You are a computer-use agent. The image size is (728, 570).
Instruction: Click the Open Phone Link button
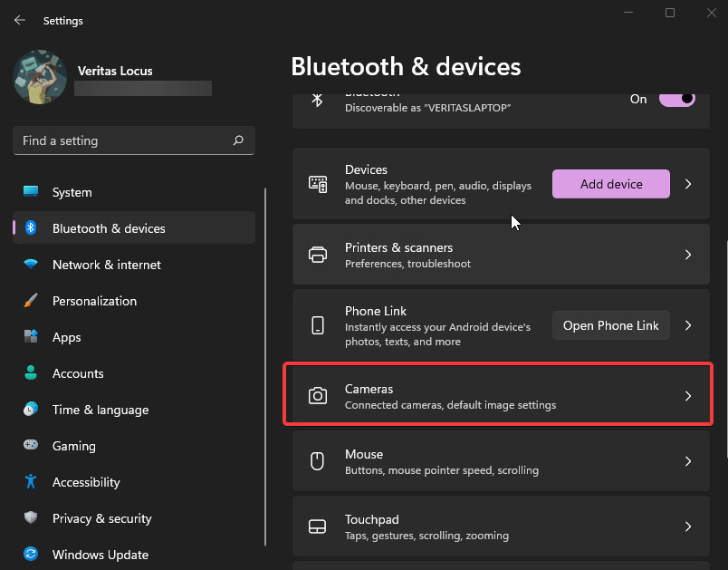[610, 325]
